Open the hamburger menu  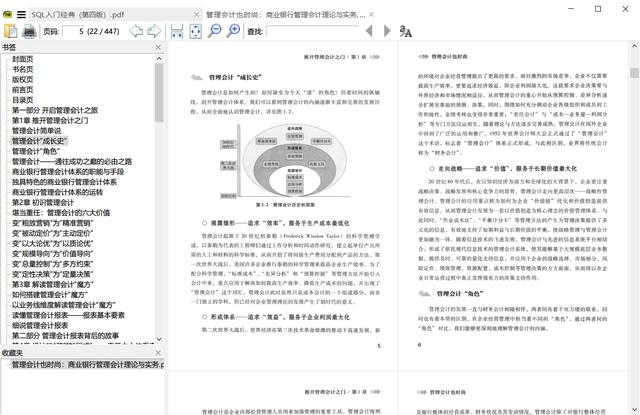pyautogui.click(x=21, y=15)
